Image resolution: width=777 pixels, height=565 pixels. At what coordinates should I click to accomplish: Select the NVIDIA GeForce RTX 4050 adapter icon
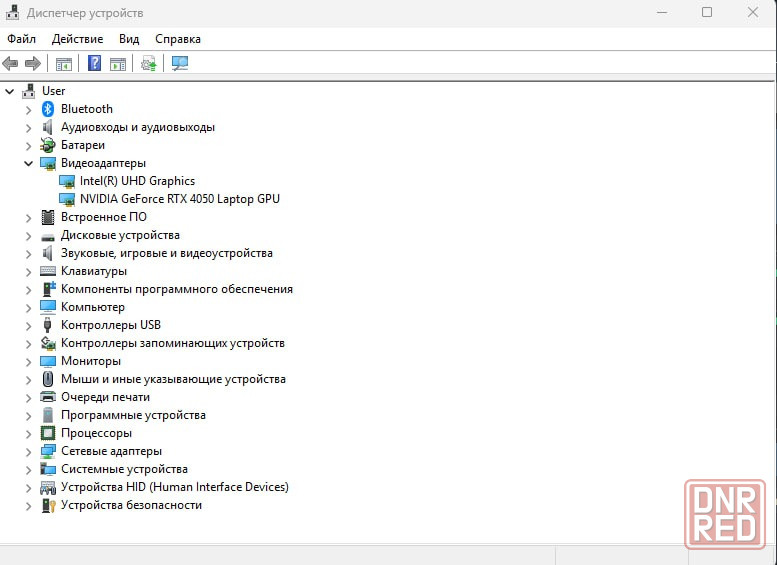[67, 199]
